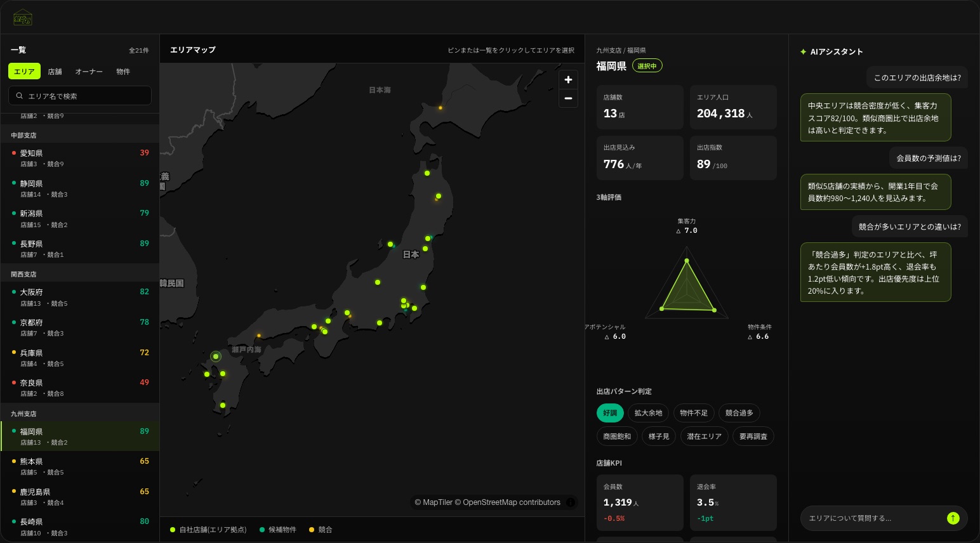Select 大阪府 in the area list

[x=80, y=297]
